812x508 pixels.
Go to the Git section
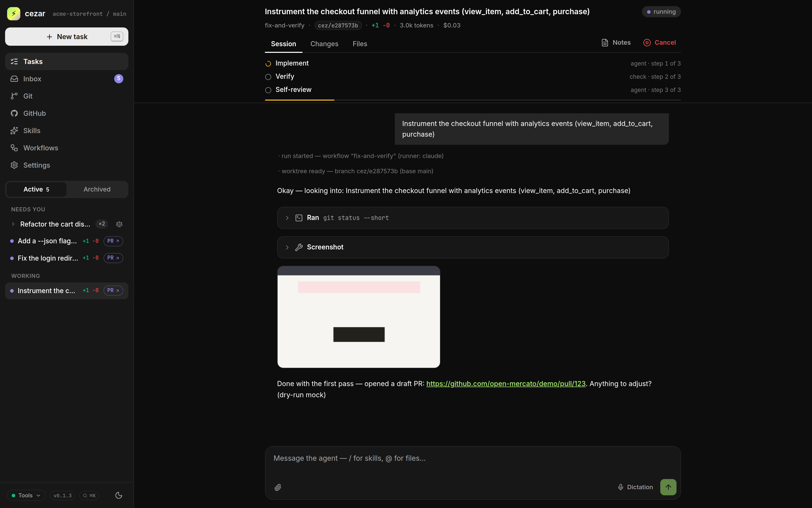[66, 96]
